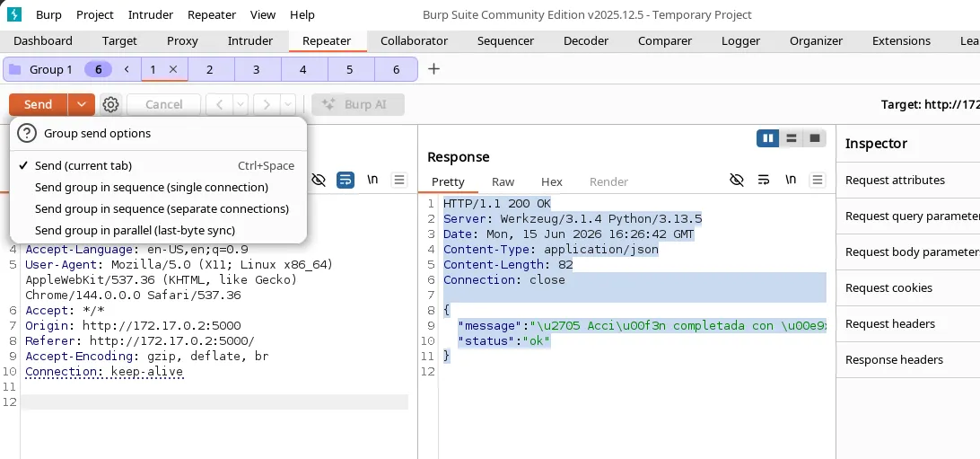Viewport: 980px width, 459px height.
Task: Open the Project menu
Action: click(95, 14)
